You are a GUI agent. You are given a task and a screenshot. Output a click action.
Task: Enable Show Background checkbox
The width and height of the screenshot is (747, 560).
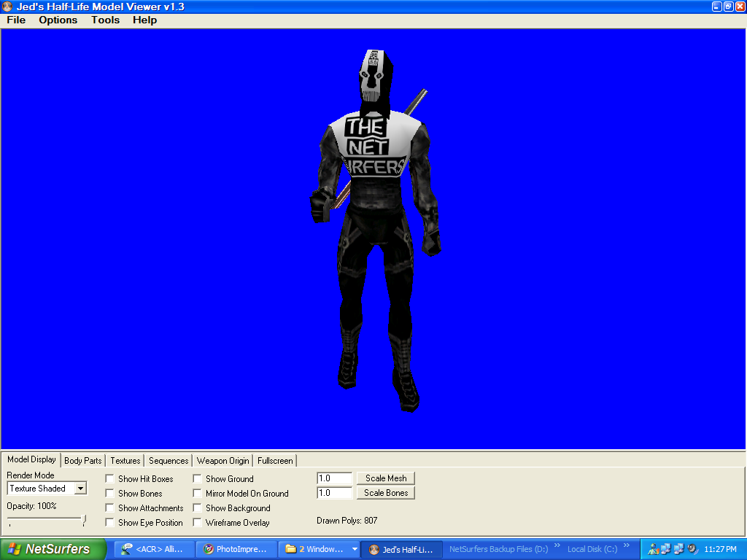(x=197, y=508)
